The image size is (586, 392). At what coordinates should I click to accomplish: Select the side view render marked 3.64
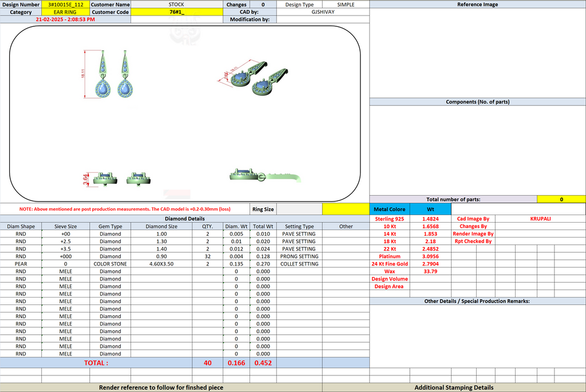click(x=116, y=179)
